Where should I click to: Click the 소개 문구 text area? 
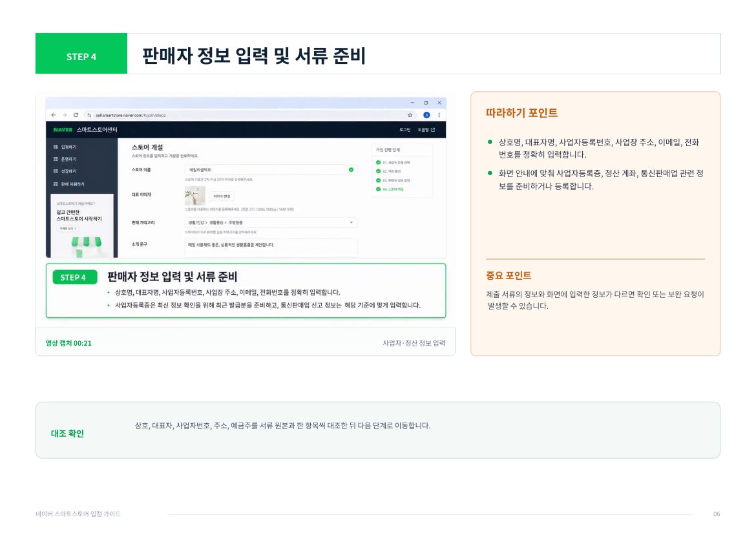pyautogui.click(x=271, y=247)
